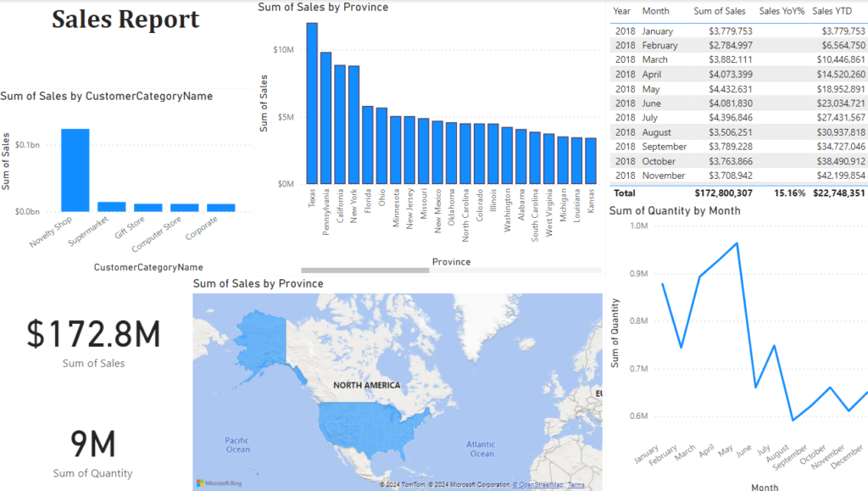Select March YTD value $10,446,861

(x=841, y=59)
